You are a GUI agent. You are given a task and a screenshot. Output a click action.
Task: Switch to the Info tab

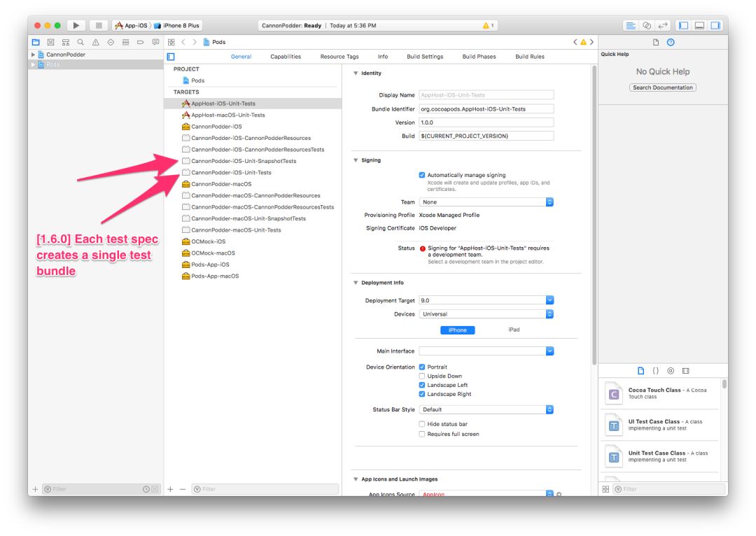(383, 57)
